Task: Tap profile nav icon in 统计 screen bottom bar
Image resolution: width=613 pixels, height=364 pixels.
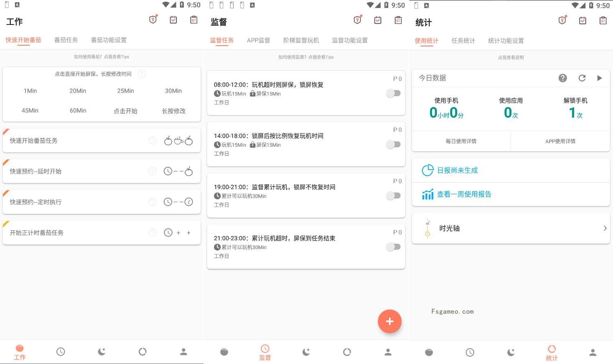Action: point(593,352)
